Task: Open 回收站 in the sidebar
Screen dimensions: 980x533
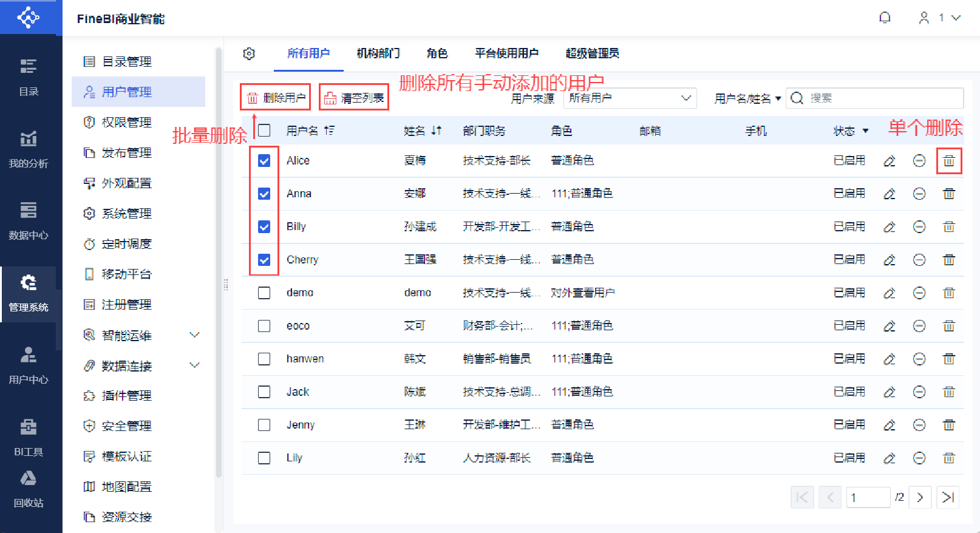Action: pyautogui.click(x=29, y=490)
